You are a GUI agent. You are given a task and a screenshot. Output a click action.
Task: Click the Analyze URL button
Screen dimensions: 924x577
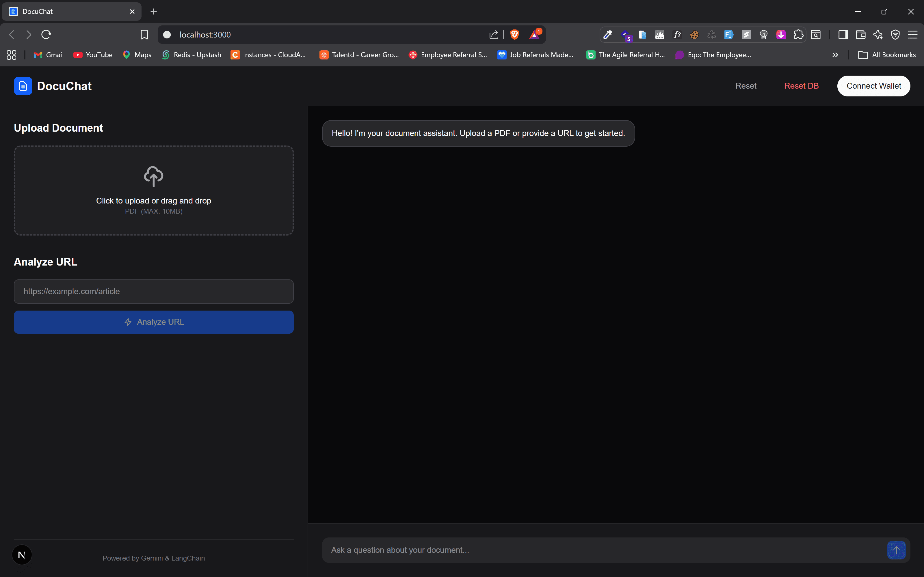pos(153,322)
